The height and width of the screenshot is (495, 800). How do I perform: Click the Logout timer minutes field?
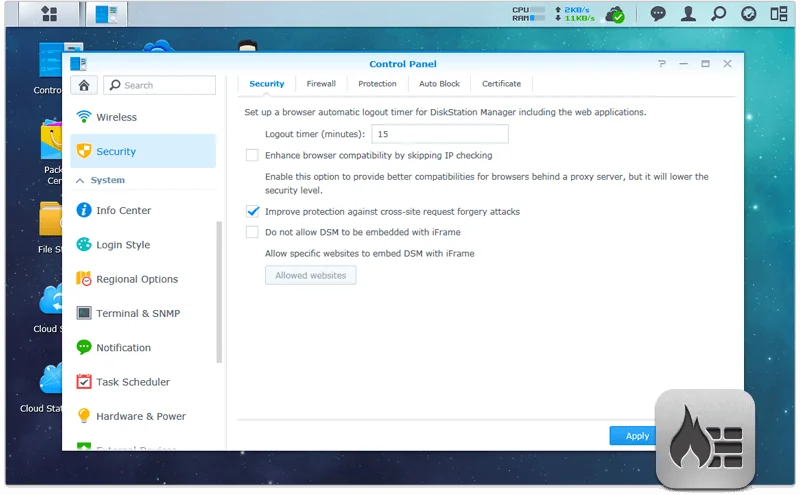(439, 134)
